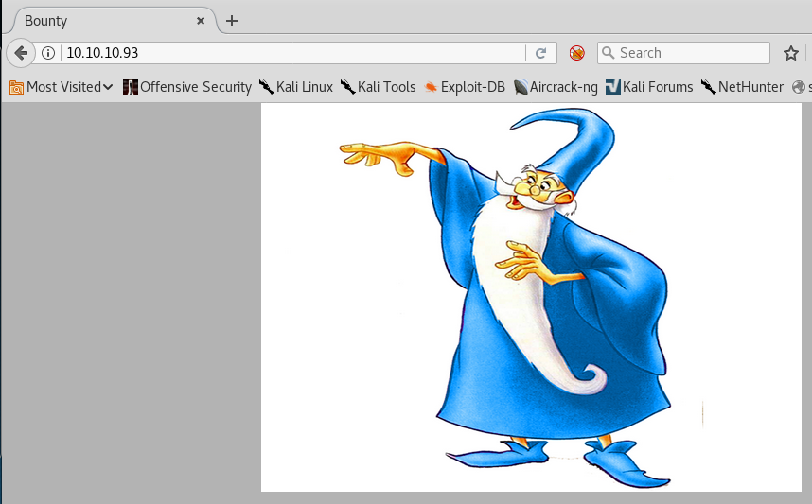Click the Merlin wizard image
Image resolution: width=812 pixels, height=504 pixels.
point(530,298)
